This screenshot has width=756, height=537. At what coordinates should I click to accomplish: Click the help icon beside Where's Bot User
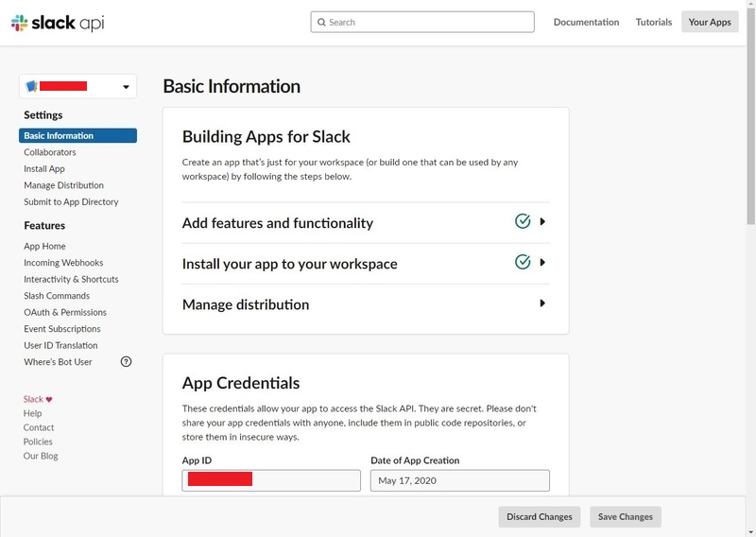point(126,362)
